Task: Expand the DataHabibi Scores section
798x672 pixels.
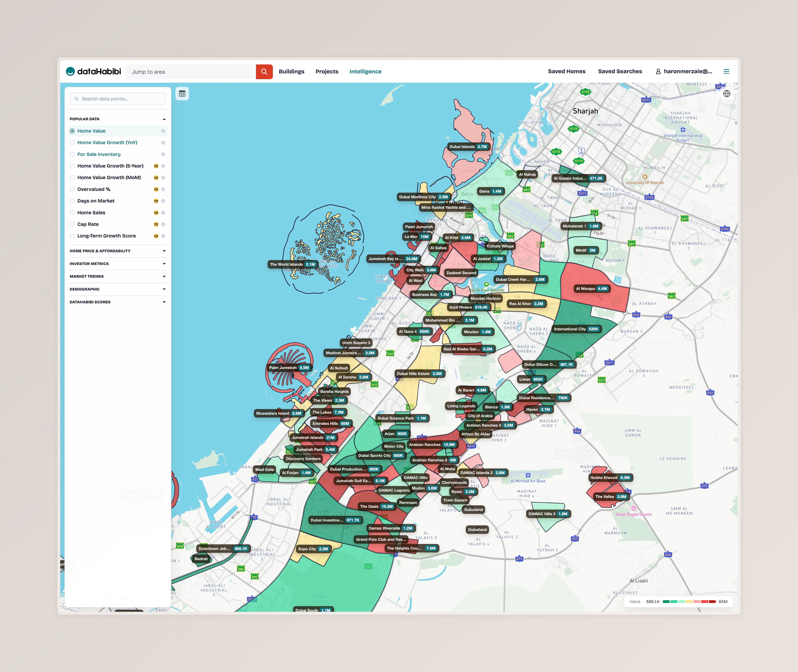Action: [x=118, y=302]
